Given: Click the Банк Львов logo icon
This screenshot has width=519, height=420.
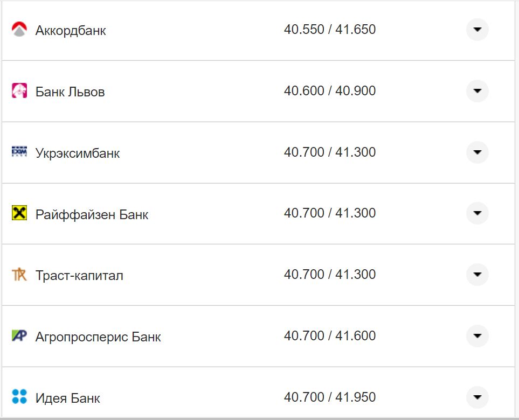Looking at the screenshot, I should tap(19, 91).
